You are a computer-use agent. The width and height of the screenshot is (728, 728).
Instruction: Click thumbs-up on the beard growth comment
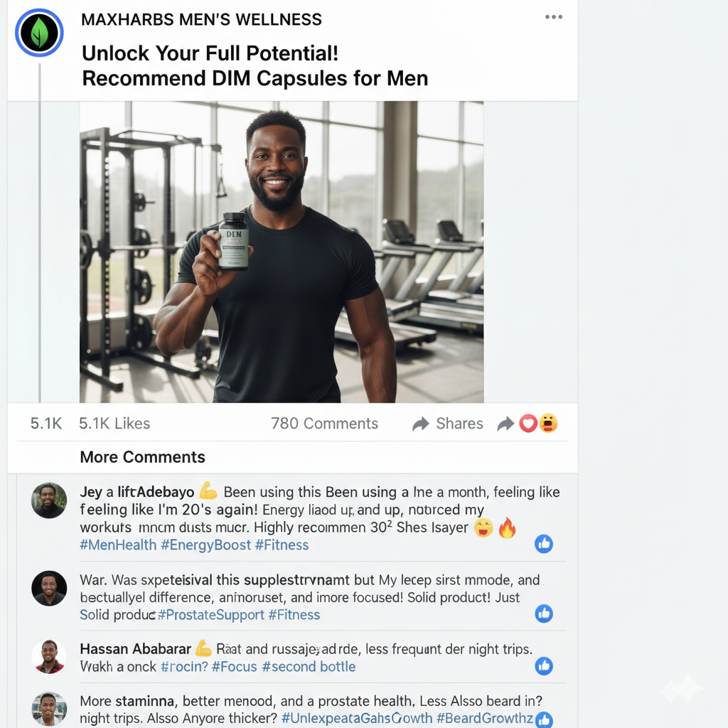[544, 719]
